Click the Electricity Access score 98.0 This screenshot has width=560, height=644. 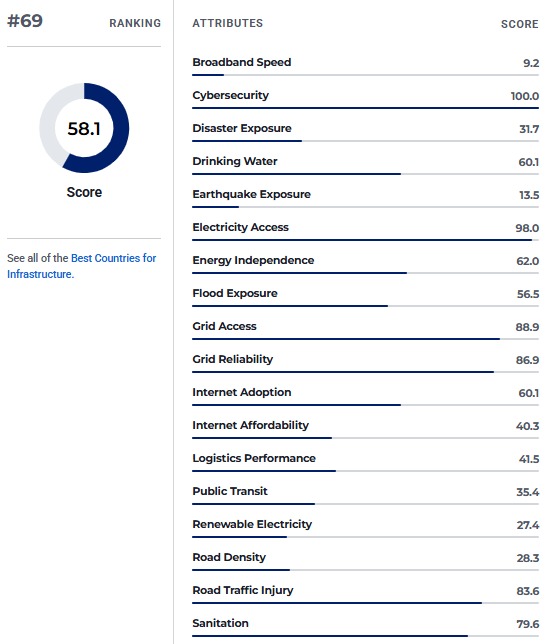point(527,228)
